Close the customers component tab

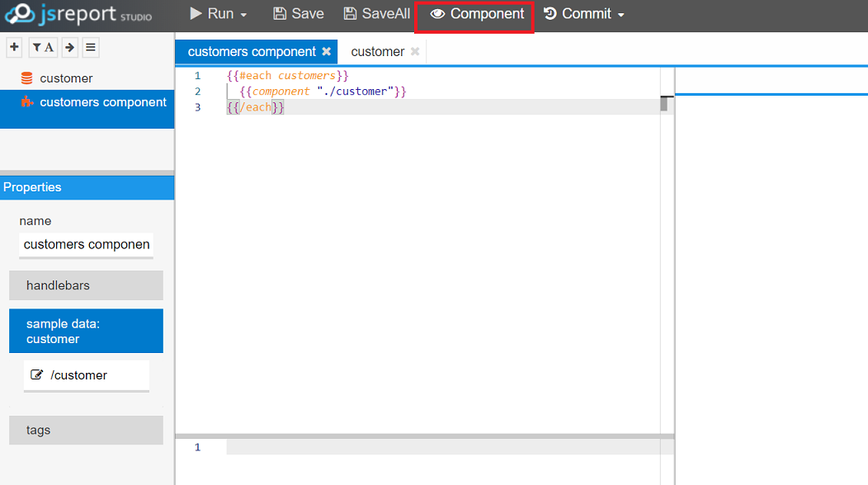(x=327, y=51)
